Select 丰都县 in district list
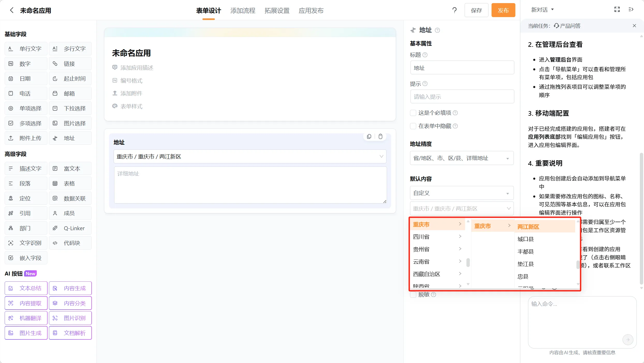644x363 pixels. [545, 251]
